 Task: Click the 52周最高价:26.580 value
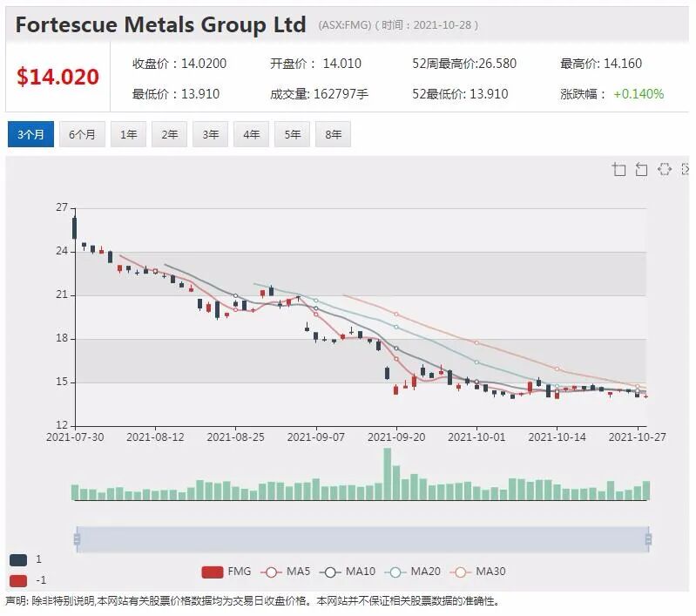coord(464,64)
